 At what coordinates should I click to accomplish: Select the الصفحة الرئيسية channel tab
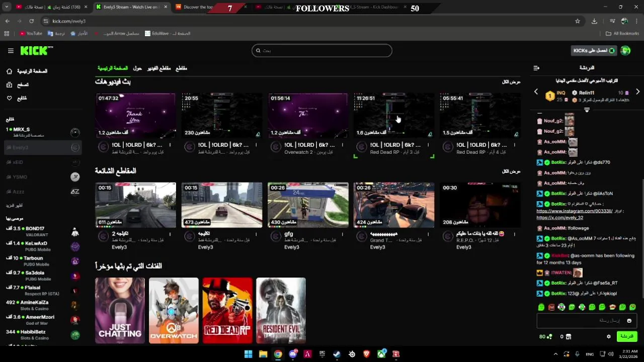pyautogui.click(x=113, y=68)
